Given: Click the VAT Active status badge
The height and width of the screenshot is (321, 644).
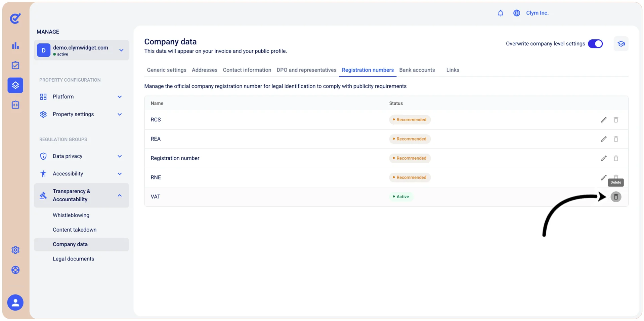Looking at the screenshot, I should coord(401,197).
